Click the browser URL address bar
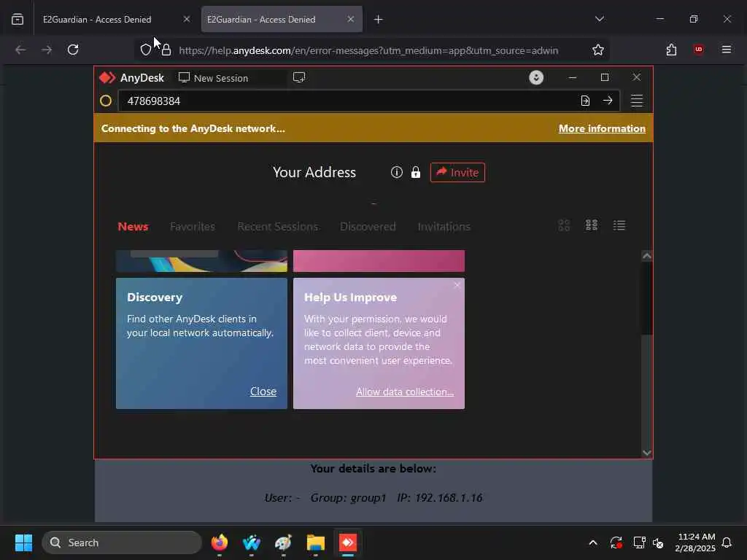747x560 pixels. [x=368, y=50]
